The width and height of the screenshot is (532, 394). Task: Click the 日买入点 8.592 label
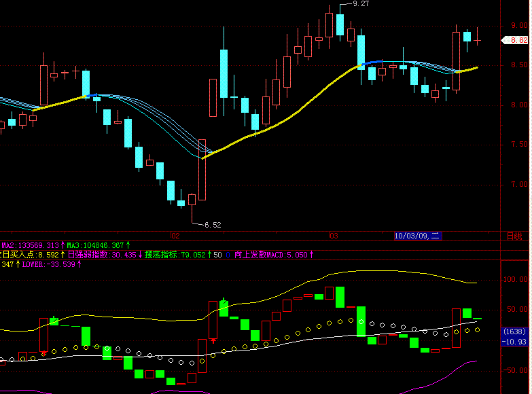coord(31,255)
